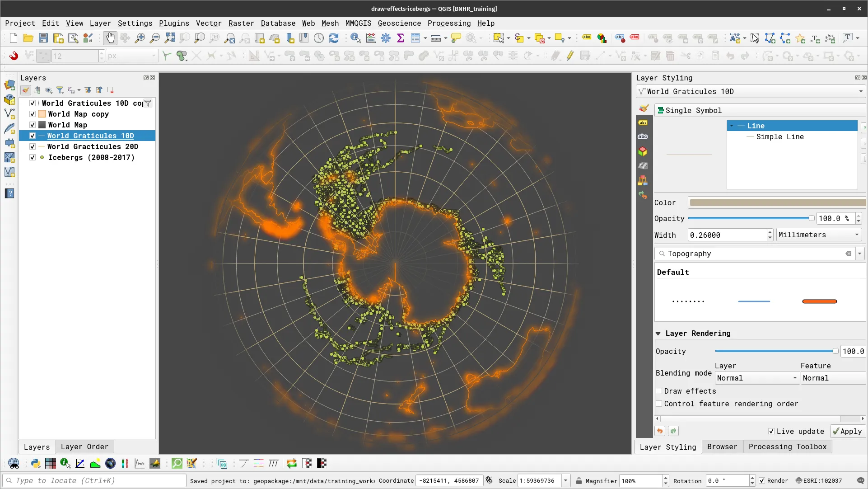The height and width of the screenshot is (489, 868).
Task: Switch to the Processing Toolbox tab
Action: (788, 447)
